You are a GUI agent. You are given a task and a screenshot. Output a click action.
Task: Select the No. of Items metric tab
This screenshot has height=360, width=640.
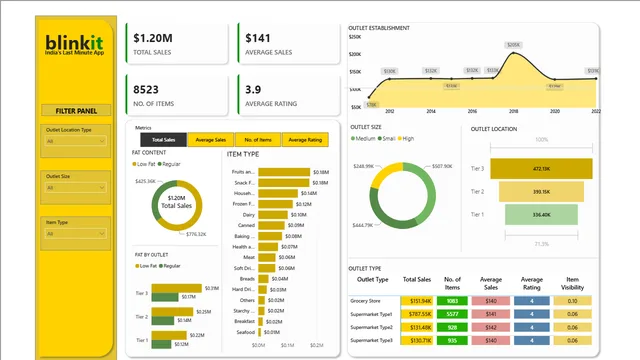258,140
